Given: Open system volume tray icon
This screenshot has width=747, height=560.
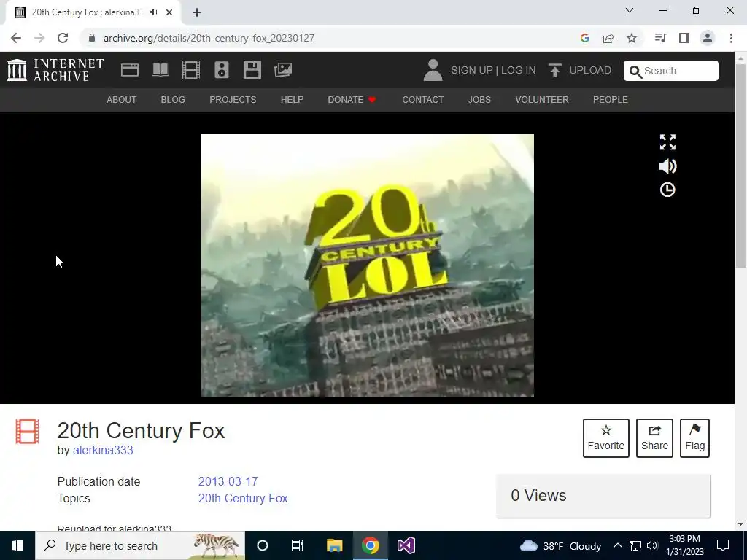Looking at the screenshot, I should 652,545.
